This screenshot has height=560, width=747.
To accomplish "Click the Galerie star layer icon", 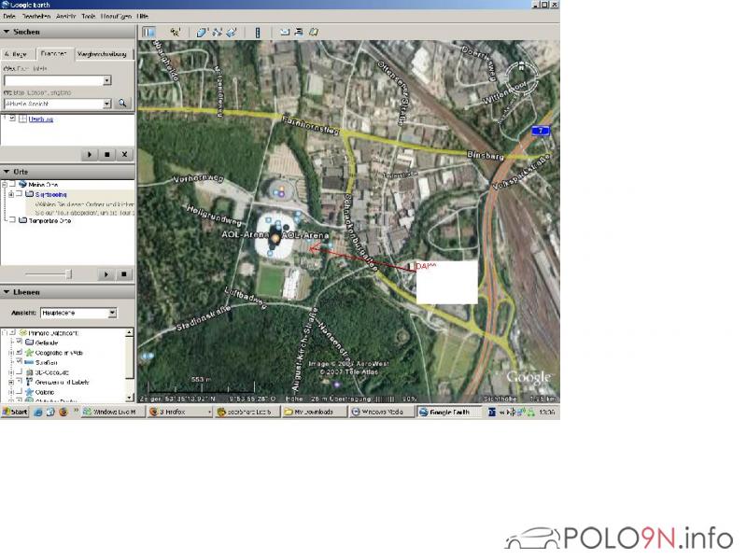I will pos(29,392).
